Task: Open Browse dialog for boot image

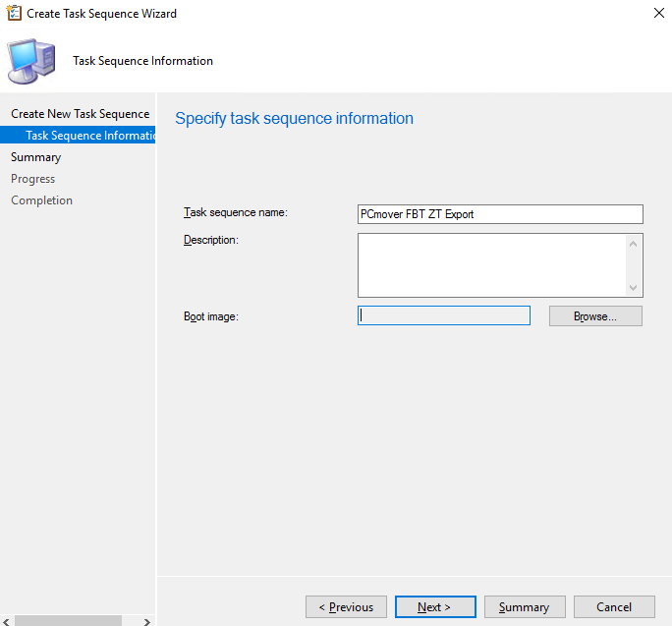Action: 595,316
